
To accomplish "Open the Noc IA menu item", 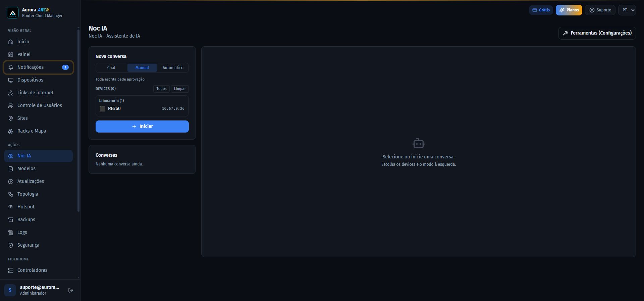I will coord(39,156).
